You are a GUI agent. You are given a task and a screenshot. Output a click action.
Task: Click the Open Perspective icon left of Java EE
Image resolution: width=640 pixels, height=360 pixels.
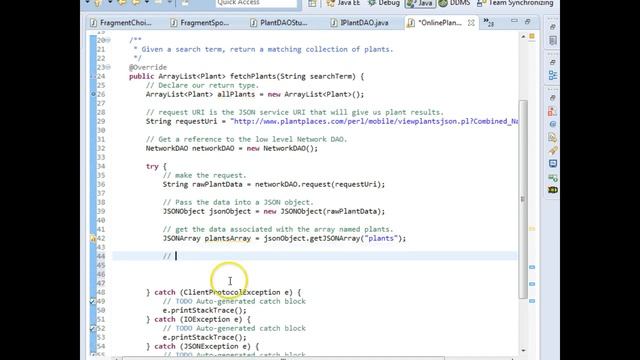312,3
